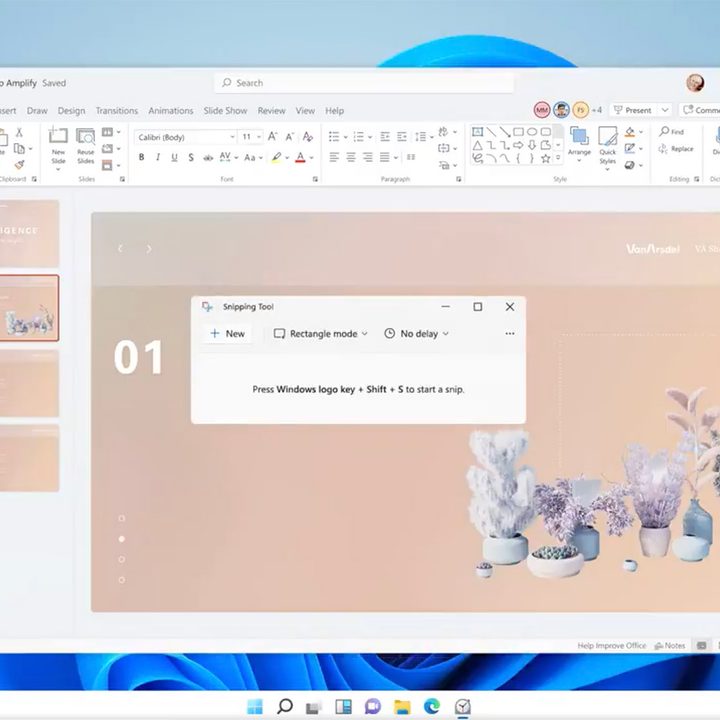Toggle Italic formatting
The image size is (720, 720).
point(158,158)
